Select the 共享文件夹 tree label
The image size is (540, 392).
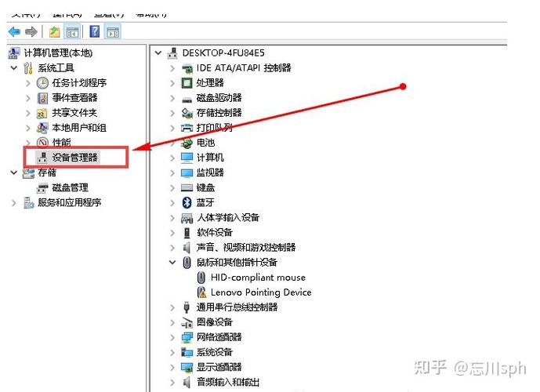pyautogui.click(x=74, y=113)
